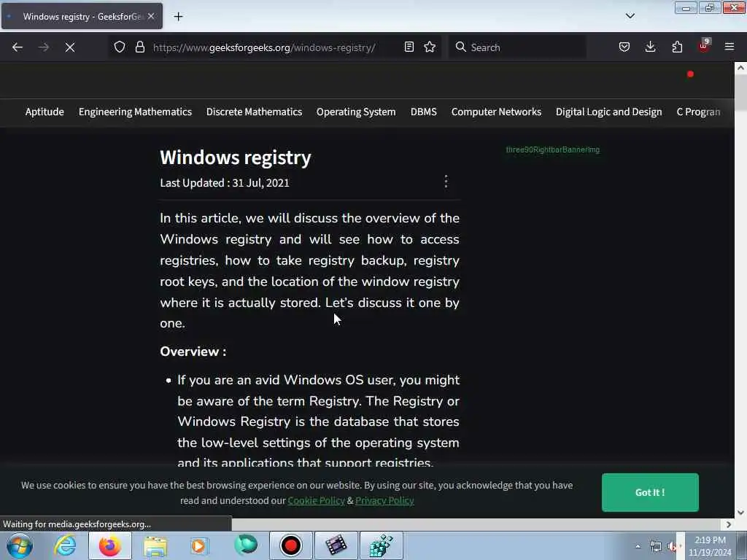
Task: Open tracking protection shield icon
Action: click(x=120, y=47)
